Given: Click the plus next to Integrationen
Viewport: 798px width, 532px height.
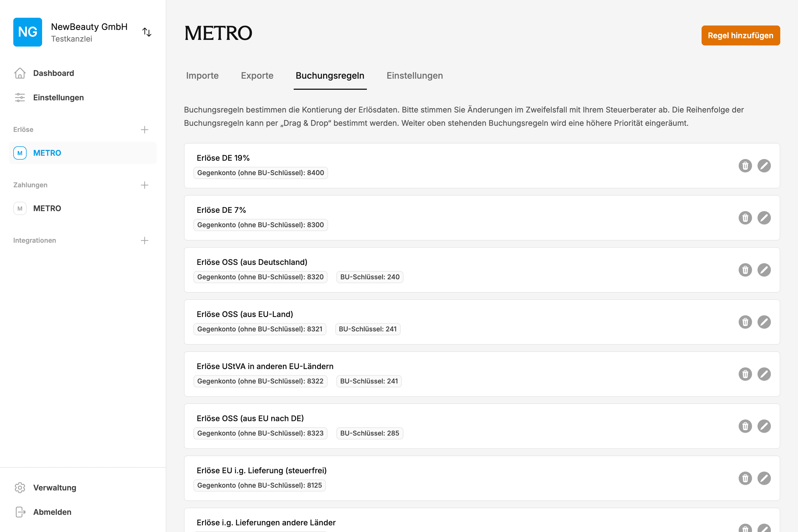Looking at the screenshot, I should coord(144,240).
